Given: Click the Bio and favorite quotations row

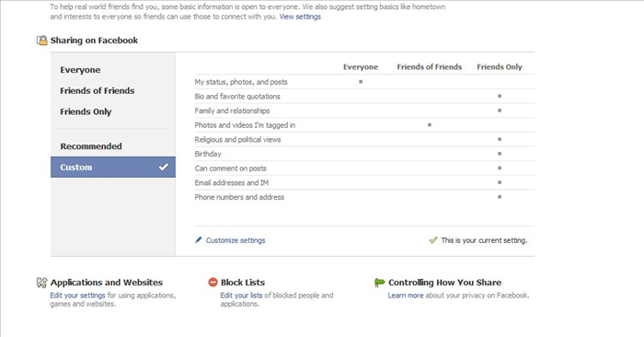Looking at the screenshot, I should pyautogui.click(x=364, y=96).
